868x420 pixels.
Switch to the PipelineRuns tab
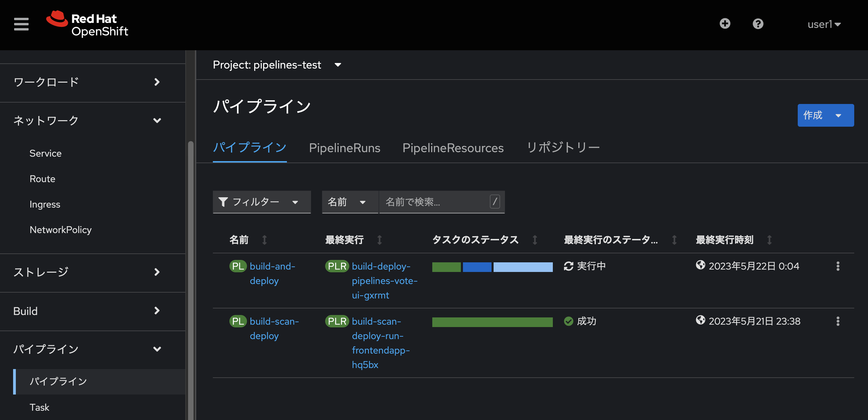tap(344, 148)
